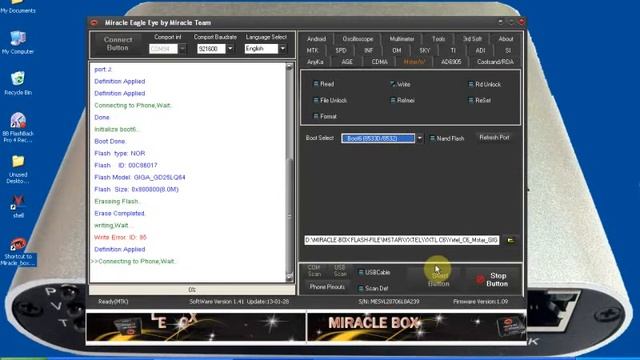Switch to the CDMA tab

click(379, 62)
